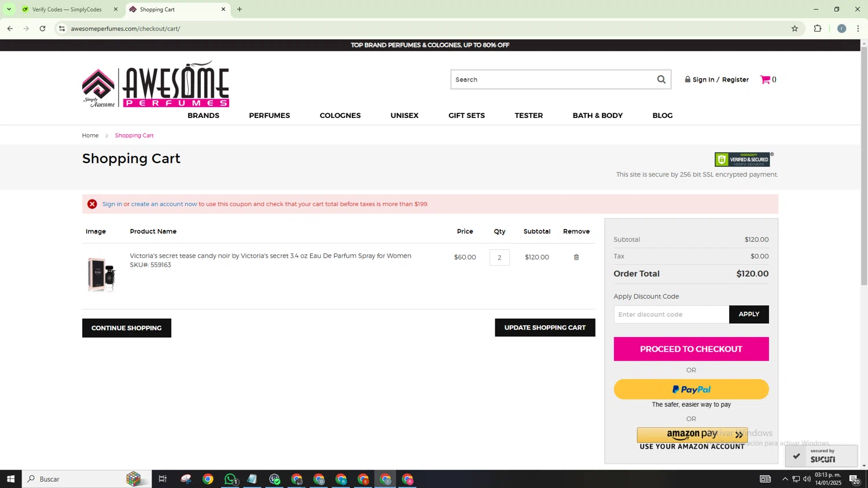
Task: Open WhatsApp from taskbar
Action: 230,479
